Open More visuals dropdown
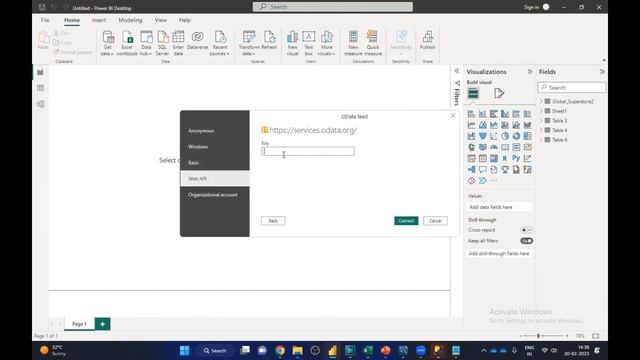Image resolution: width=640 pixels, height=360 pixels. tap(326, 43)
